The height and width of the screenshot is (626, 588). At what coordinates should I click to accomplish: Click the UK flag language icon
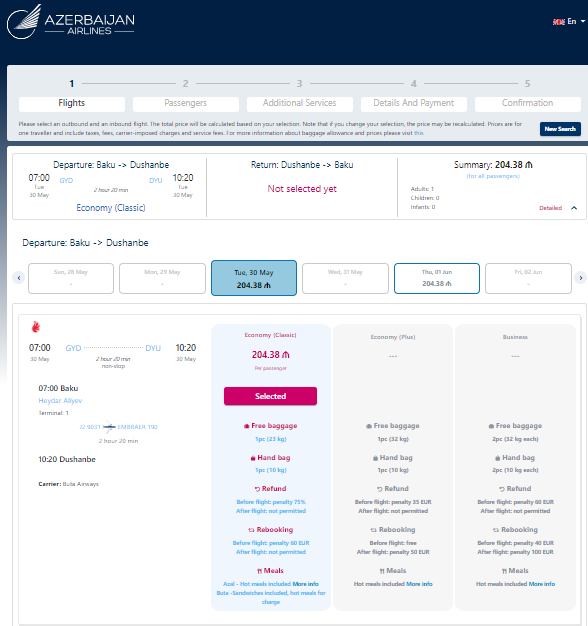[x=558, y=22]
